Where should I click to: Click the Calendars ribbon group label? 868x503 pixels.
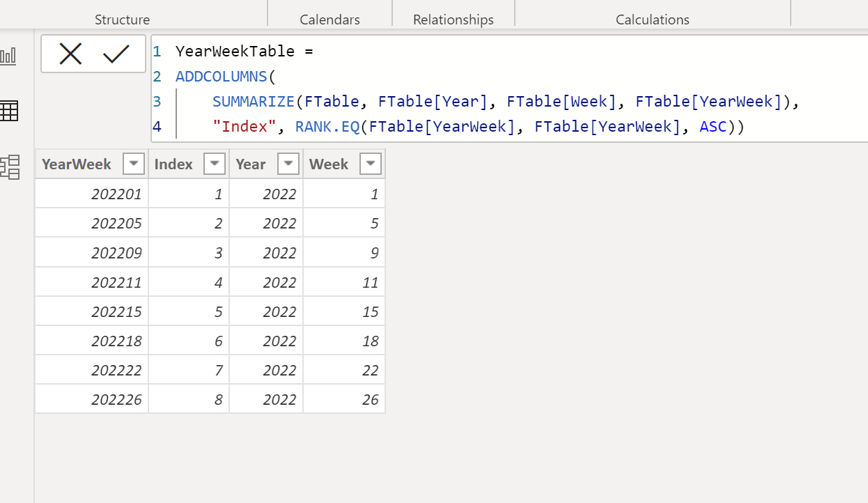coord(330,20)
